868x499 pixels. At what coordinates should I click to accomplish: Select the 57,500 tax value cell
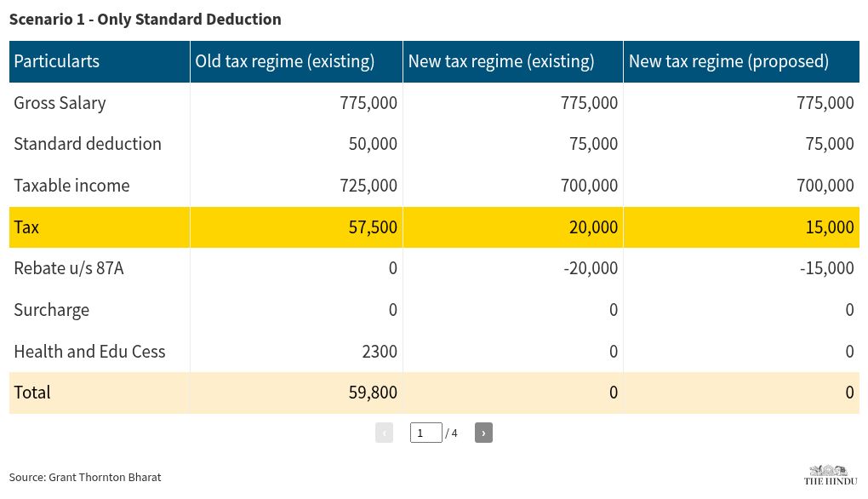(x=373, y=227)
